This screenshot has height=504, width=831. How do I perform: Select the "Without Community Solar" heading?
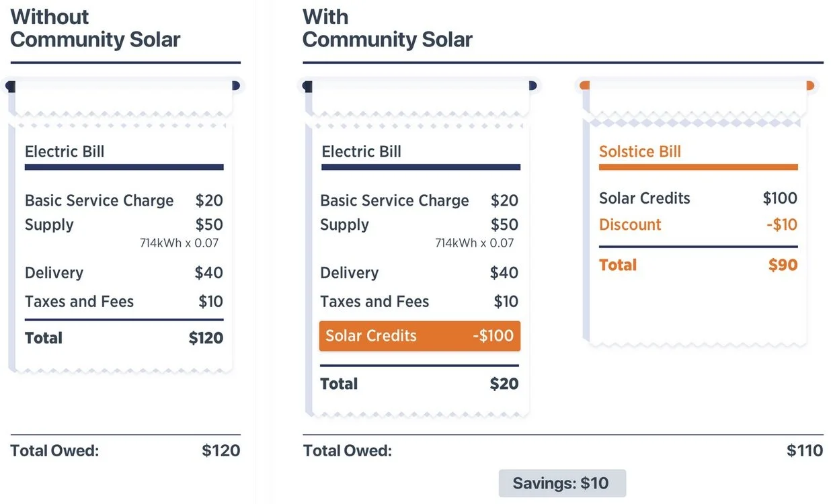tap(95, 28)
